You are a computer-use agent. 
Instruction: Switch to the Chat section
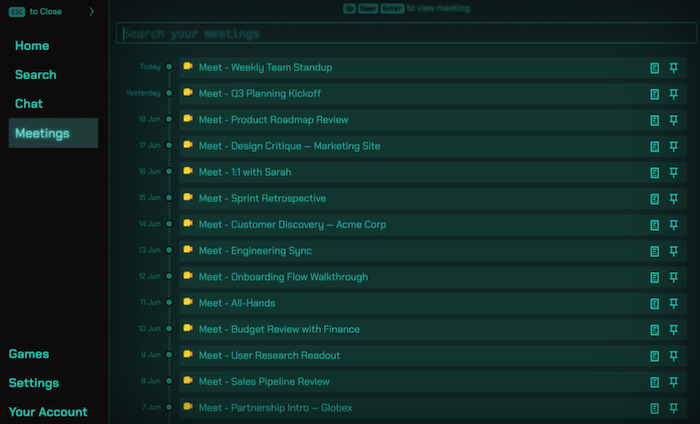point(29,104)
